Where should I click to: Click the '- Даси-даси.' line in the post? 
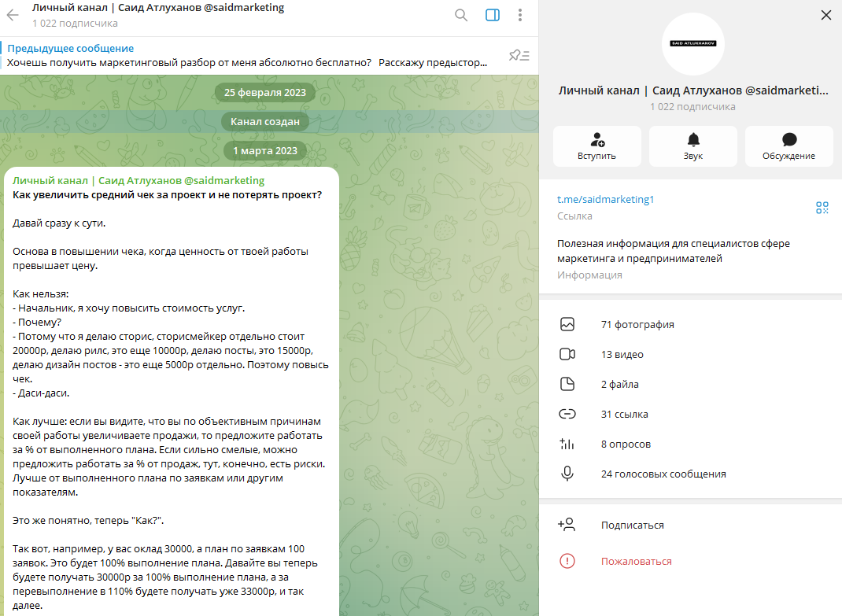(x=41, y=393)
